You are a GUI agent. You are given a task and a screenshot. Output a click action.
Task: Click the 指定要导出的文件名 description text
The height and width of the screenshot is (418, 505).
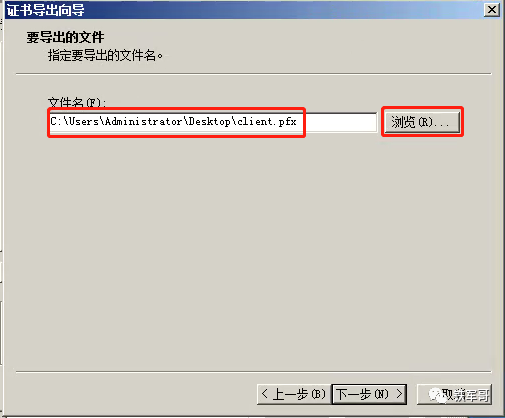point(105,55)
